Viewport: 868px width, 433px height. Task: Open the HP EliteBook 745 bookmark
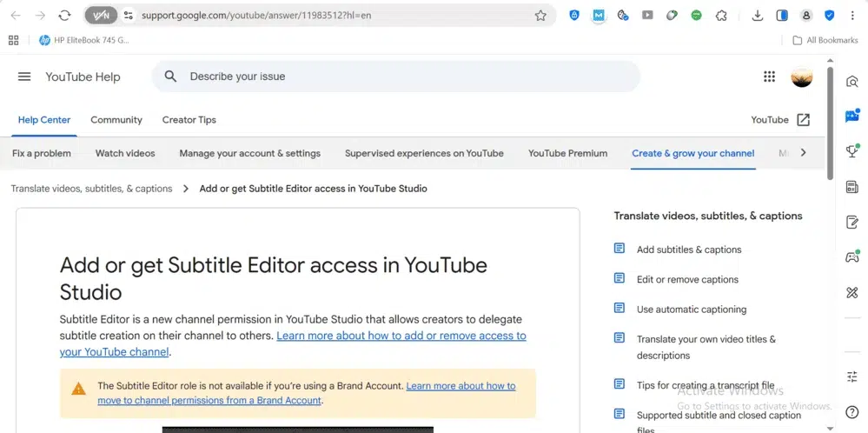(x=84, y=40)
